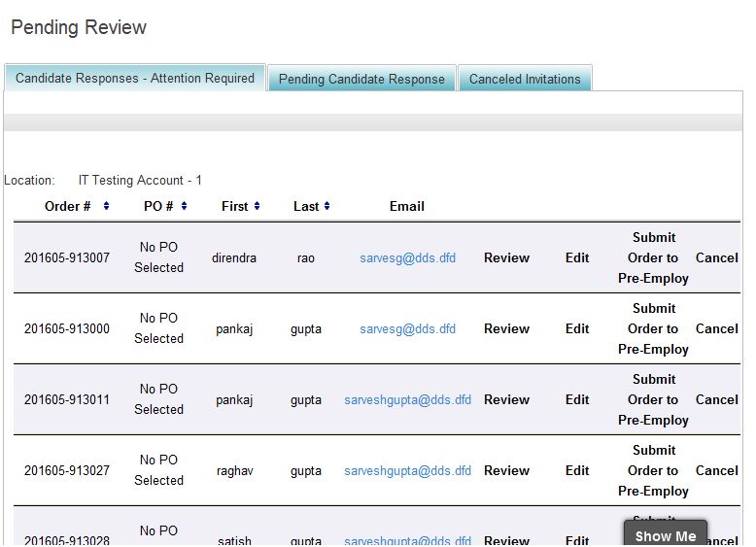Select order number 201605-913011
Image resolution: width=756 pixels, height=547 pixels.
[67, 399]
